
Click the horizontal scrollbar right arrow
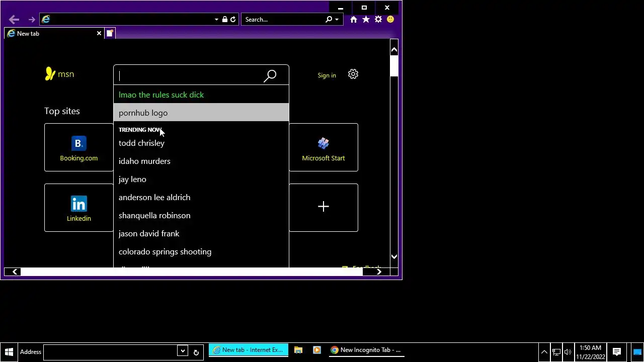pos(379,271)
